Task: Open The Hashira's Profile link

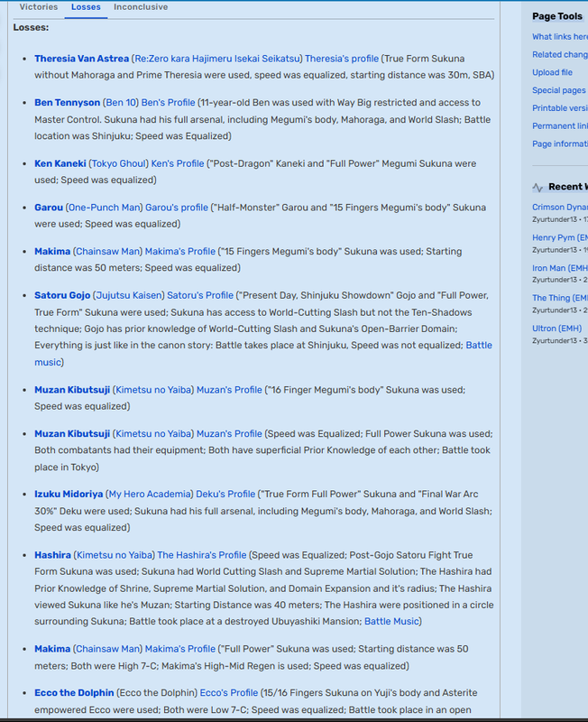Action: (201, 555)
